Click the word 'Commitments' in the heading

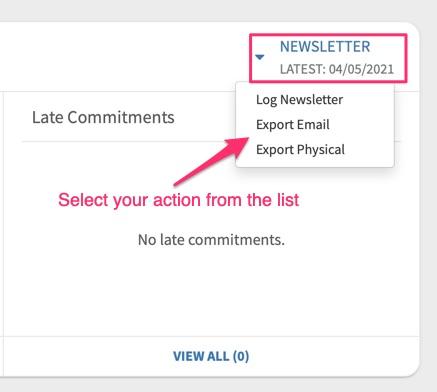coord(121,117)
